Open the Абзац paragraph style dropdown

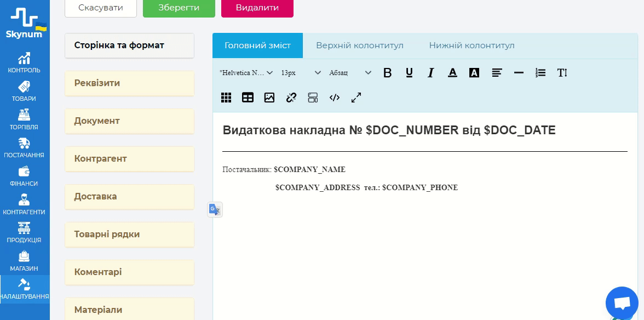pyautogui.click(x=350, y=73)
